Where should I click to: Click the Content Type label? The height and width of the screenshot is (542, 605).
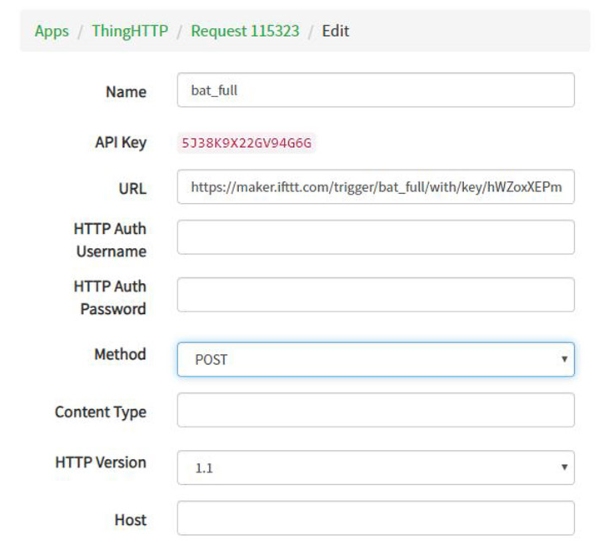(100, 412)
